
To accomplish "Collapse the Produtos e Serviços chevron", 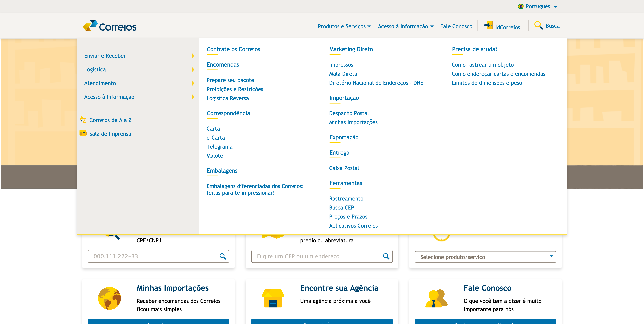I will coord(370,26).
